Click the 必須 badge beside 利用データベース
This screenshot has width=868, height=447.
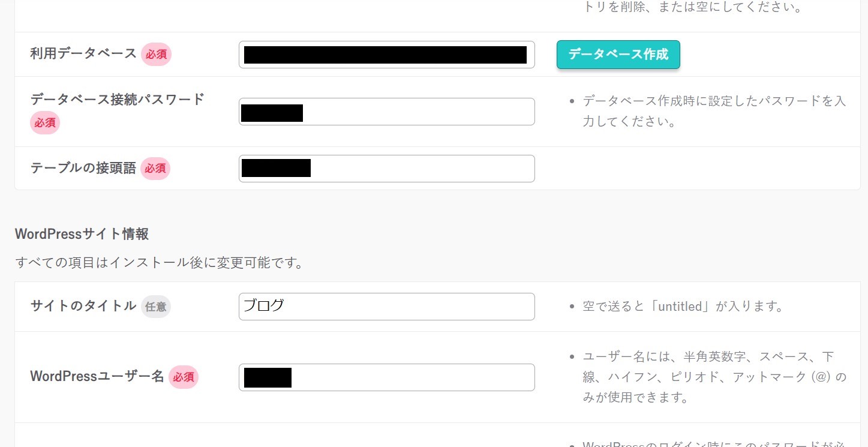coord(156,55)
